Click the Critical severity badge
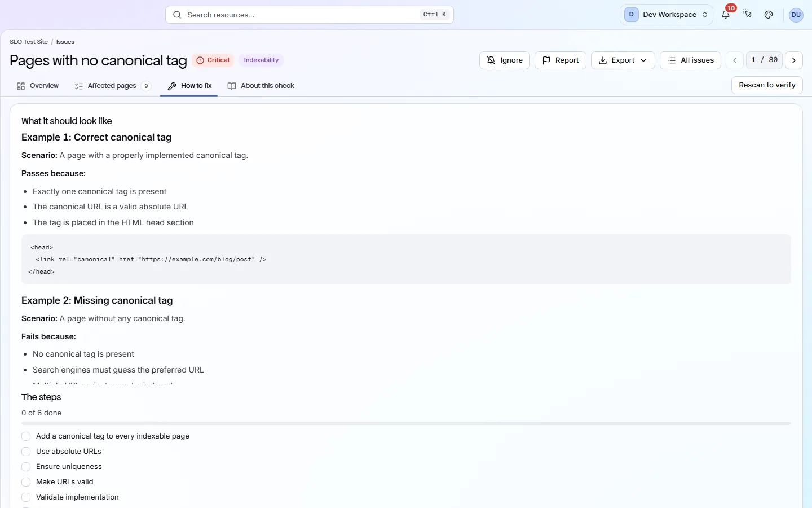 [213, 60]
